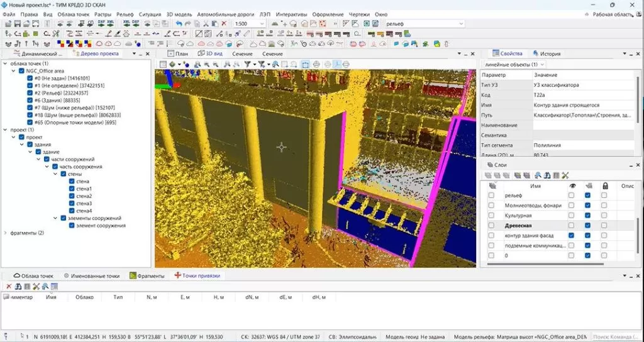The height and width of the screenshot is (342, 644).
Task: Click the scissors tool in second toolbar row
Action: [56, 34]
